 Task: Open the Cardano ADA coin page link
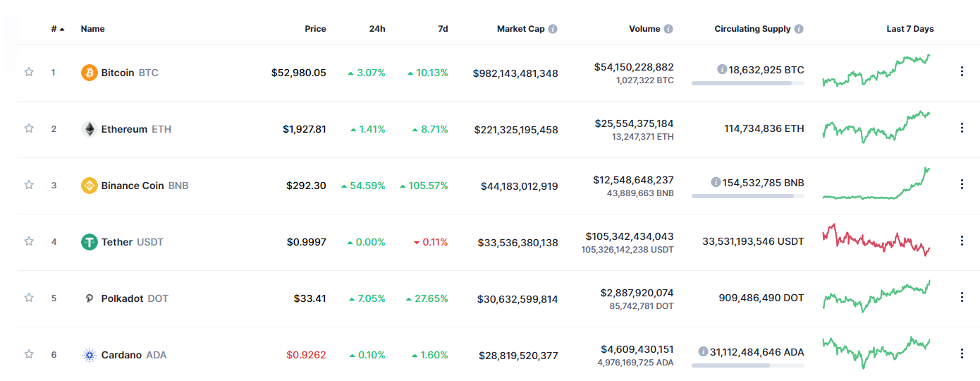click(134, 355)
